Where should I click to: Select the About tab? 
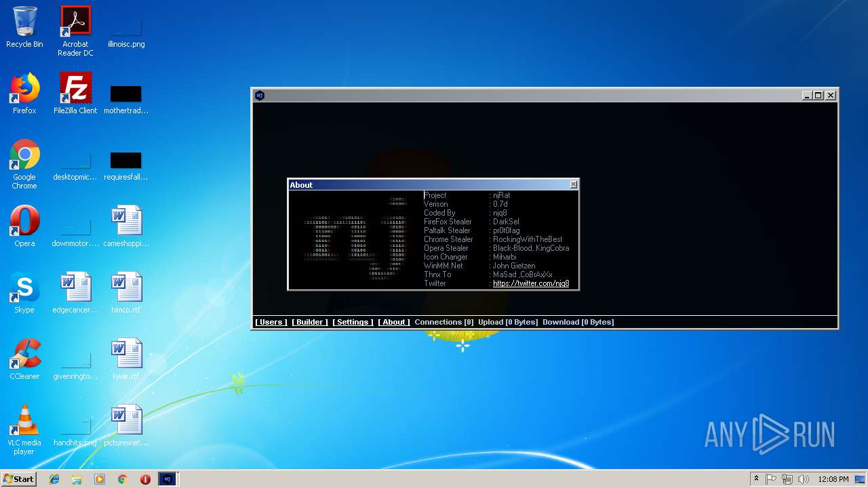394,322
